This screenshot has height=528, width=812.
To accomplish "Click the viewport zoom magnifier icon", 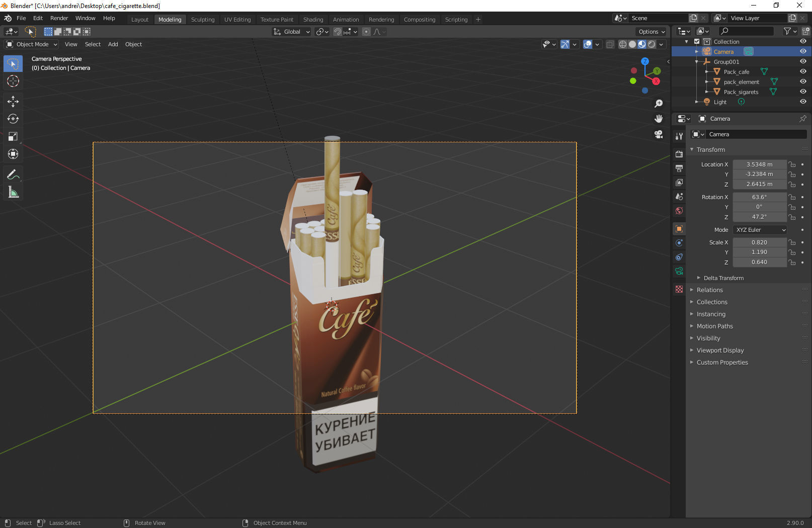I will click(x=659, y=104).
